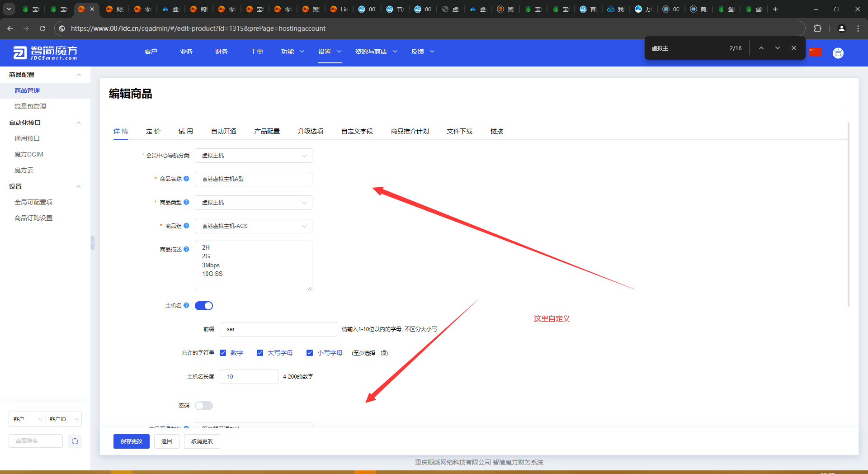Open the 客户 top menu
The width and height of the screenshot is (868, 474).
pyautogui.click(x=151, y=52)
